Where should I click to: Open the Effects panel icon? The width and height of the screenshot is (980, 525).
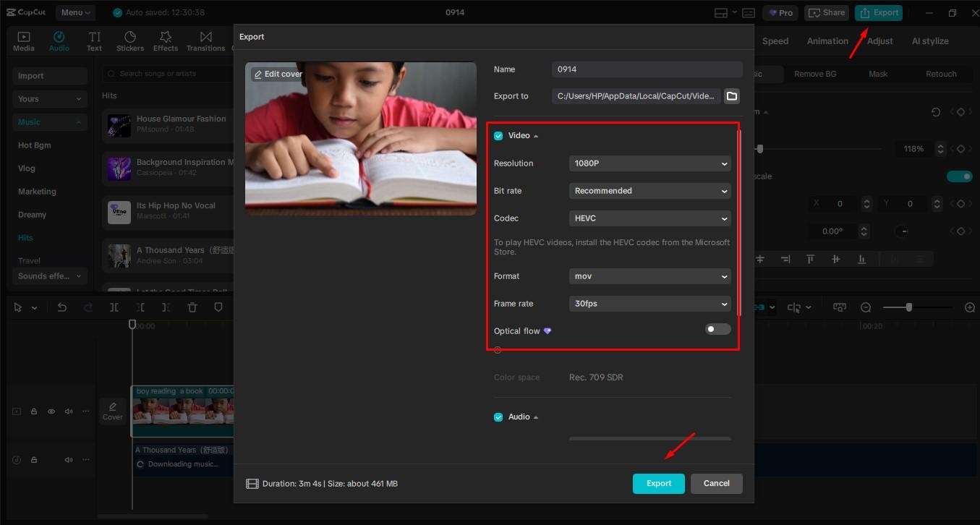[166, 37]
